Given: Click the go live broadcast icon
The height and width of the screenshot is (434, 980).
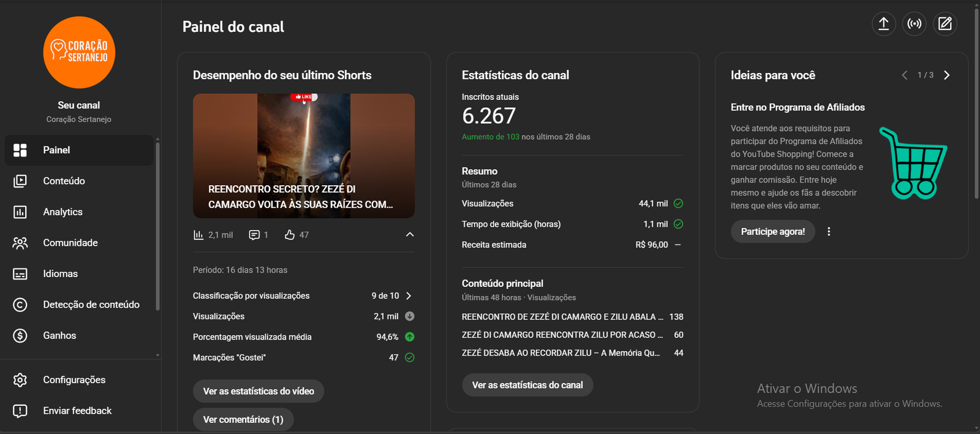Looking at the screenshot, I should 914,24.
